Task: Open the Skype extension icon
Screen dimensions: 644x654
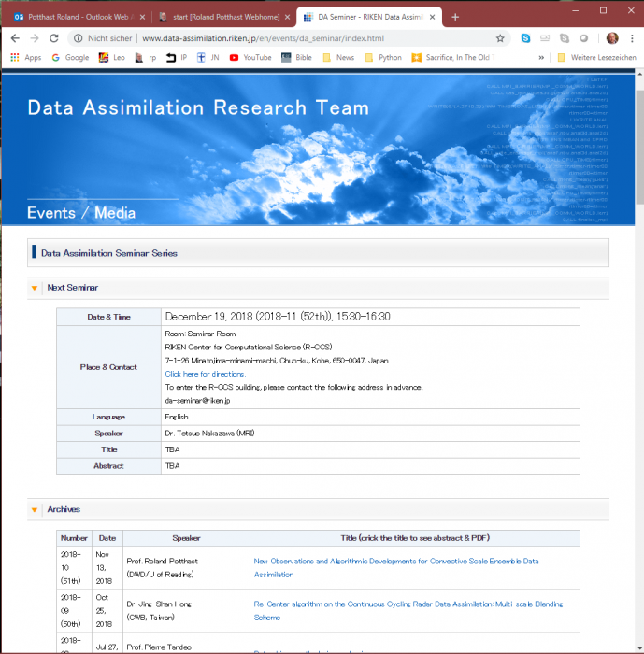Action: pos(525,38)
